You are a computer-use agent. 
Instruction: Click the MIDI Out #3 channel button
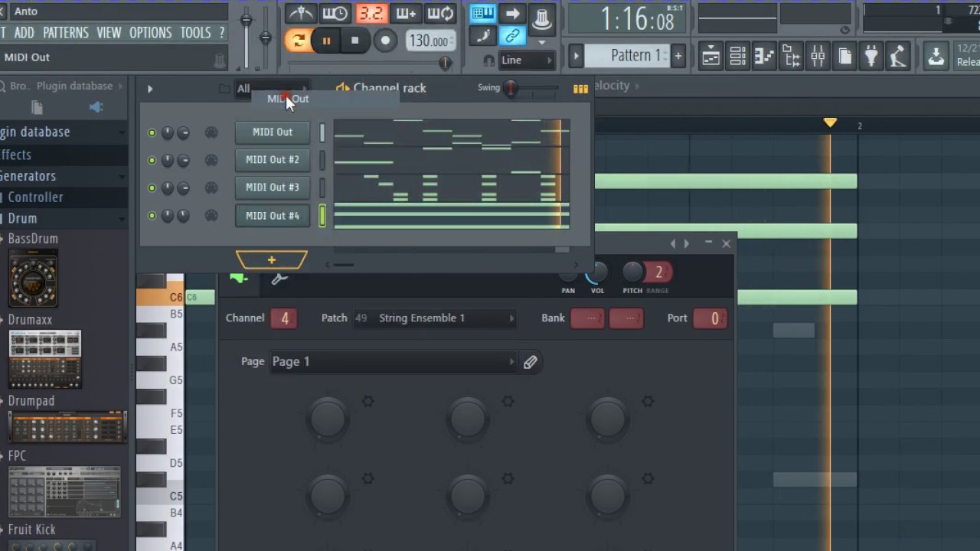click(273, 187)
